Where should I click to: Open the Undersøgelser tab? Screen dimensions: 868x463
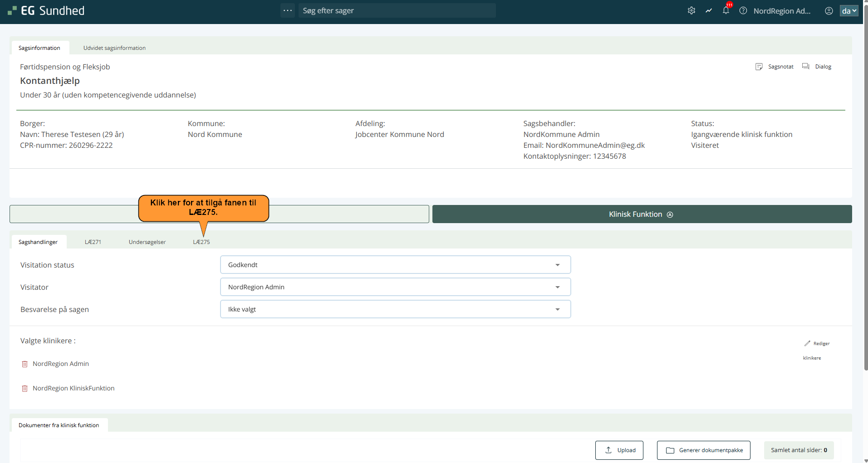point(147,242)
